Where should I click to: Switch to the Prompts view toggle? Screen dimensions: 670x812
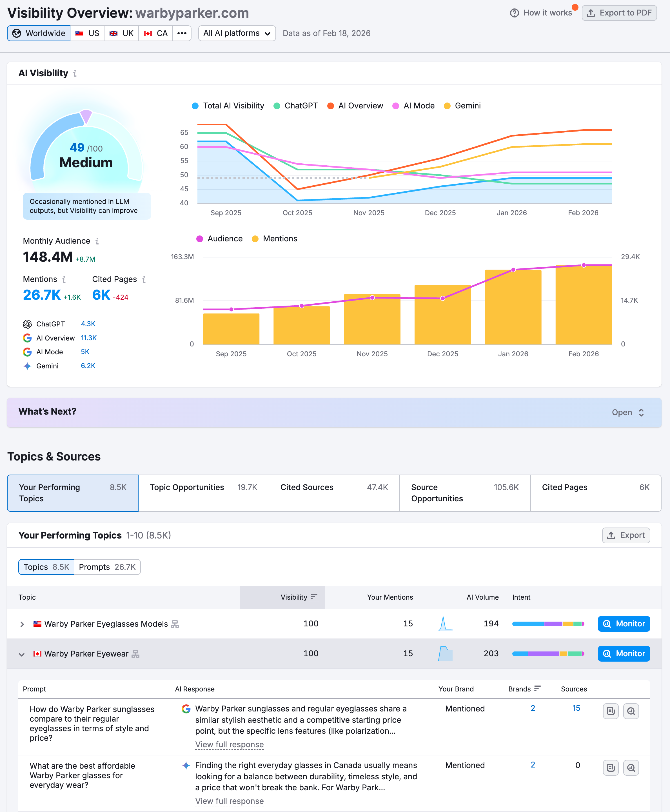tap(107, 567)
